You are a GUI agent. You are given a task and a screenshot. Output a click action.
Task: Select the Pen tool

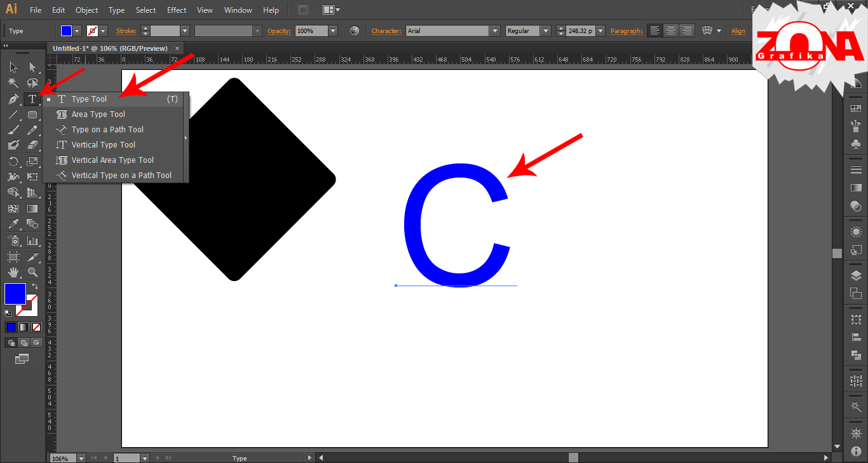(13, 99)
